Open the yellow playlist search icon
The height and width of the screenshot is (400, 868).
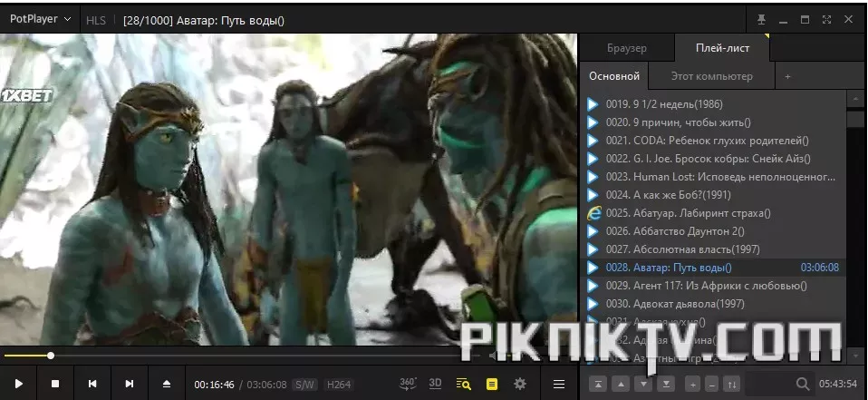[x=463, y=384]
